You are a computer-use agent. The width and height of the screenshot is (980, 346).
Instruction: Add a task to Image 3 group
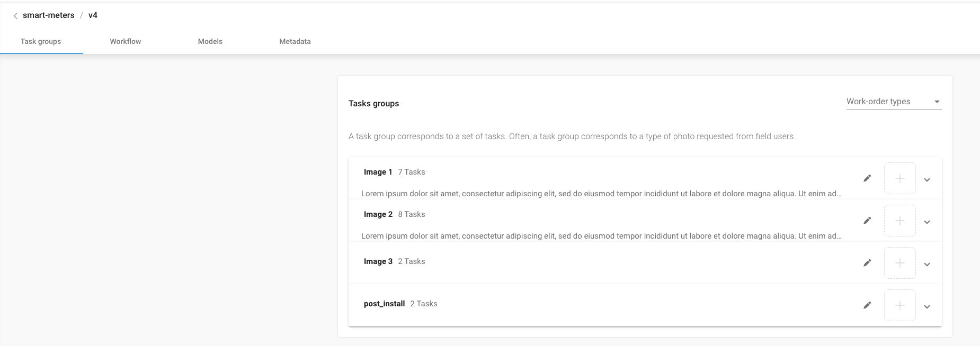899,263
